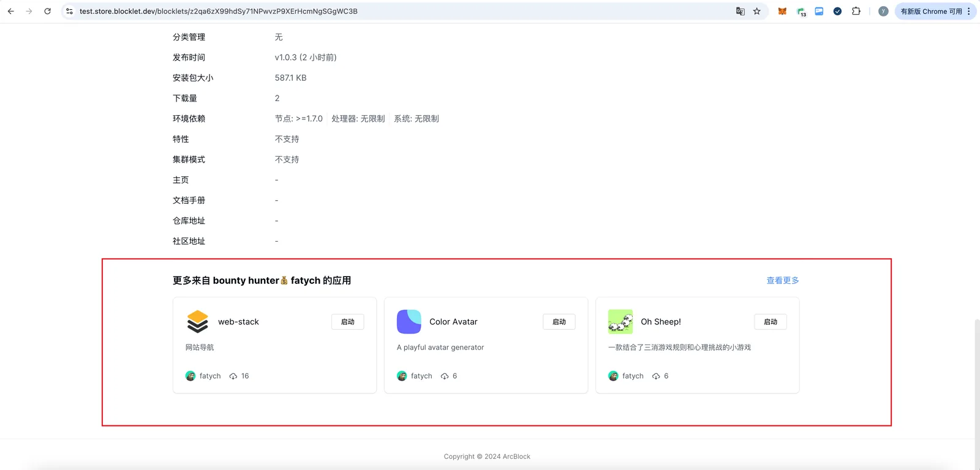Viewport: 980px width, 470px height.
Task: Click the browser forward arrow
Action: click(x=29, y=11)
